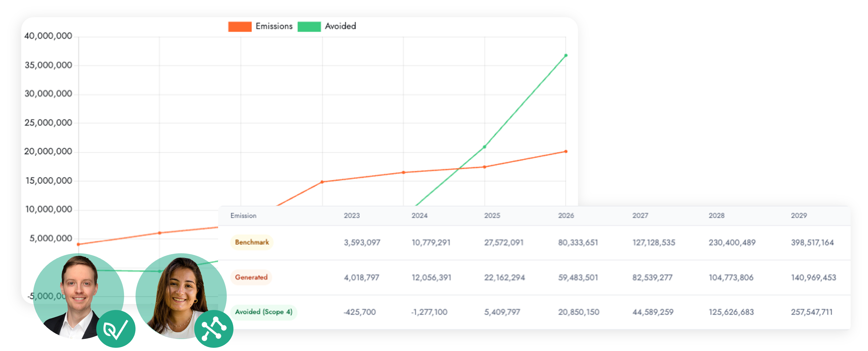Click the 5,000,000 axis label

coord(51,239)
